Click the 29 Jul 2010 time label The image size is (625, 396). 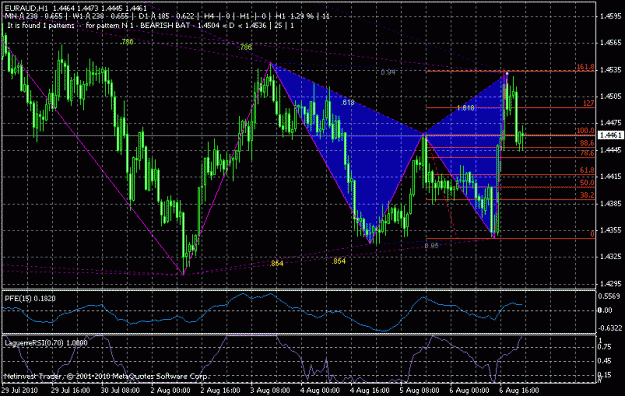point(20,390)
